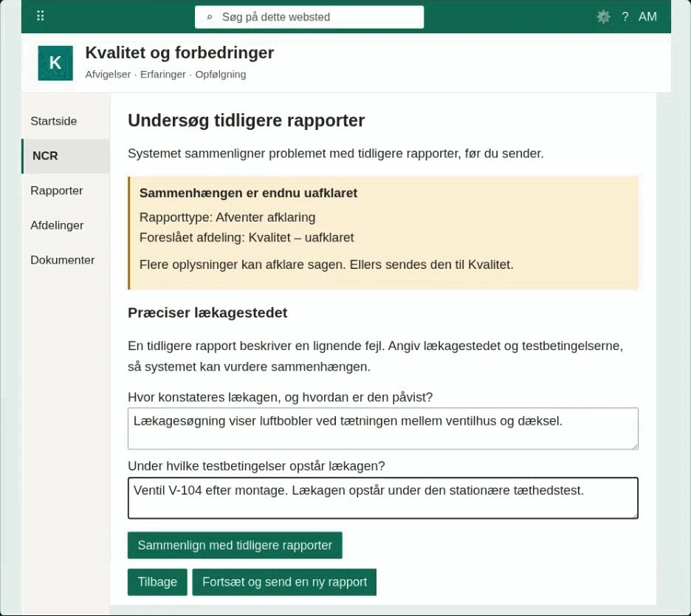Click 'Fortsæt og send en ny rapport'
This screenshot has height=616, width=691.
tap(284, 582)
